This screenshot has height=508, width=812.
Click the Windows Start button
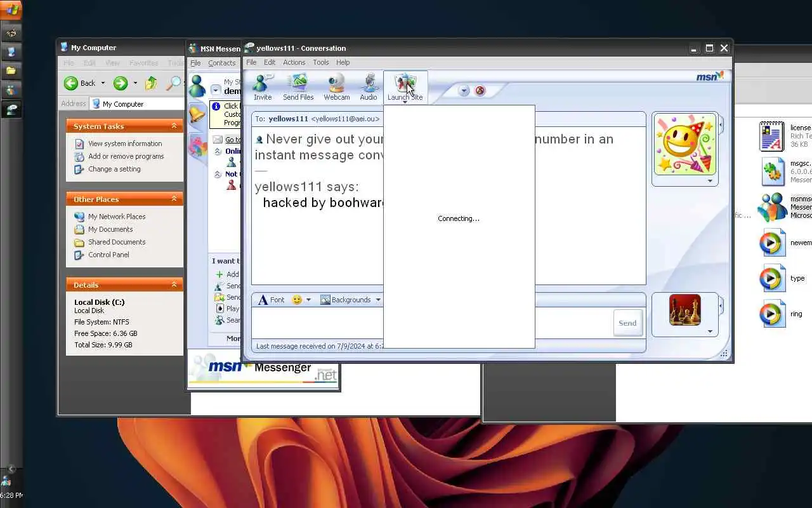click(11, 10)
